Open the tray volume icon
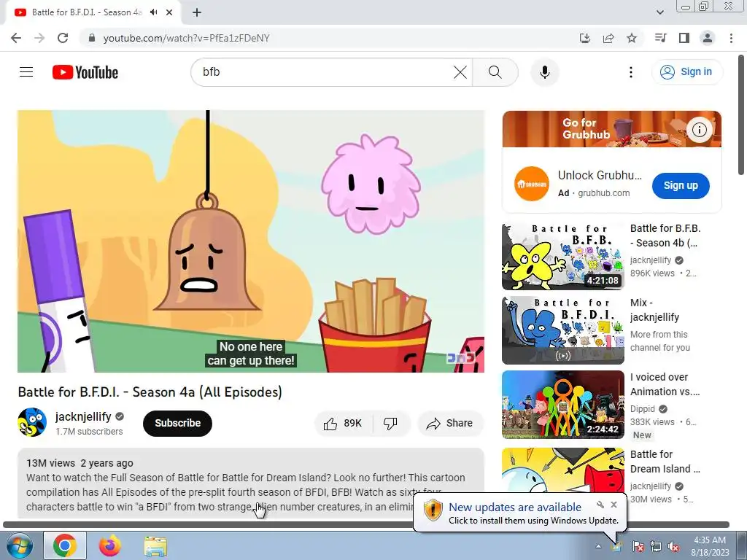This screenshot has width=747, height=560. click(x=674, y=547)
